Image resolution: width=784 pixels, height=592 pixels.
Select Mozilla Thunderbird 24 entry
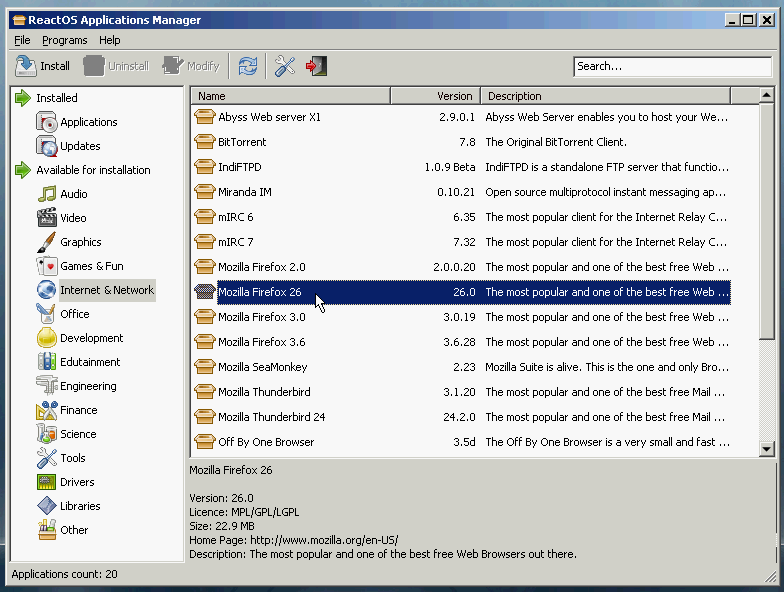pyautogui.click(x=272, y=417)
